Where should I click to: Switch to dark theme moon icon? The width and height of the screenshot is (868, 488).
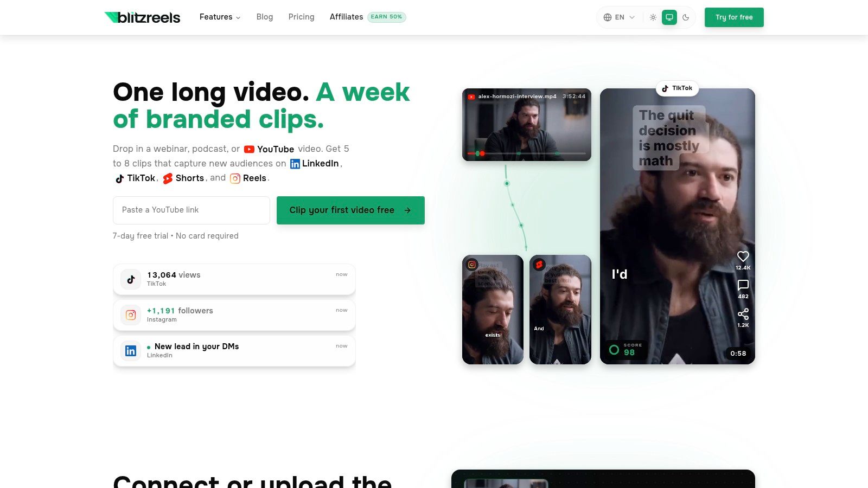click(x=686, y=17)
